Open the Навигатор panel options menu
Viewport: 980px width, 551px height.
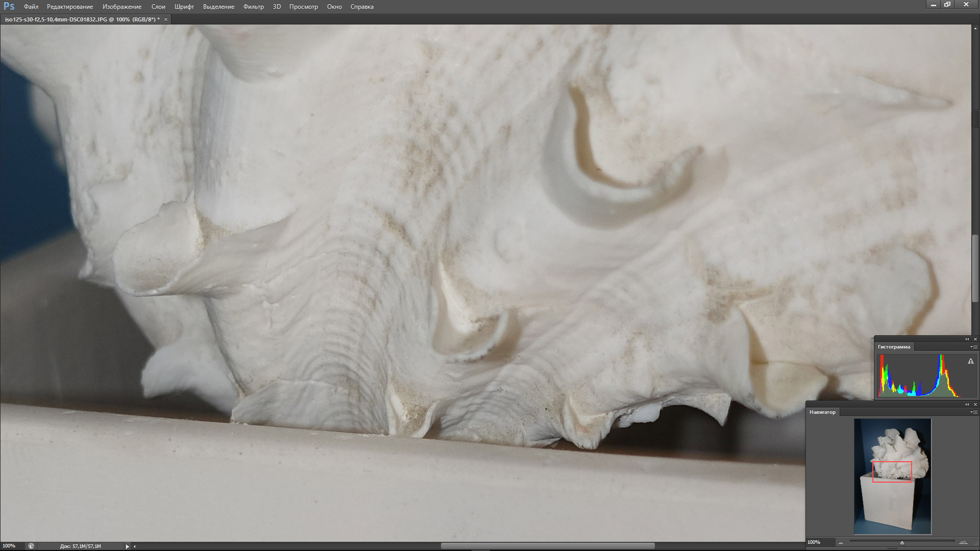973,412
